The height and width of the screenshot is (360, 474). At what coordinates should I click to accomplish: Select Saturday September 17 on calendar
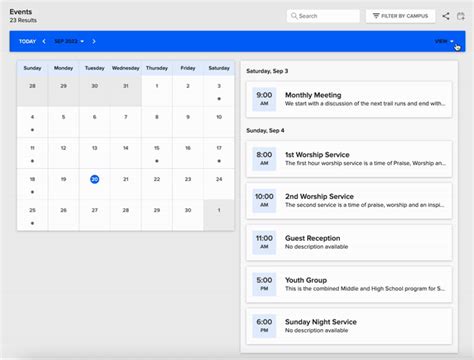coord(219,153)
